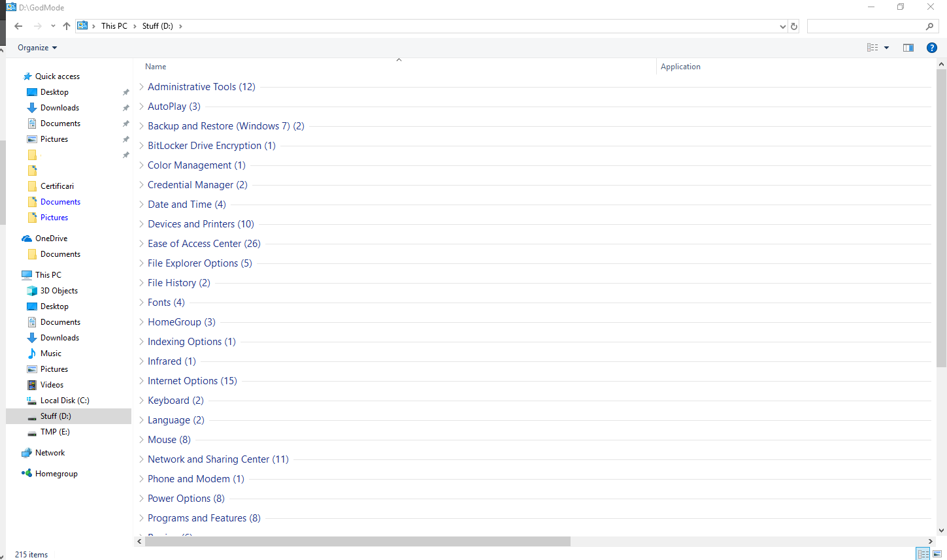Open Music folder in sidebar
The image size is (947, 560).
pos(50,354)
